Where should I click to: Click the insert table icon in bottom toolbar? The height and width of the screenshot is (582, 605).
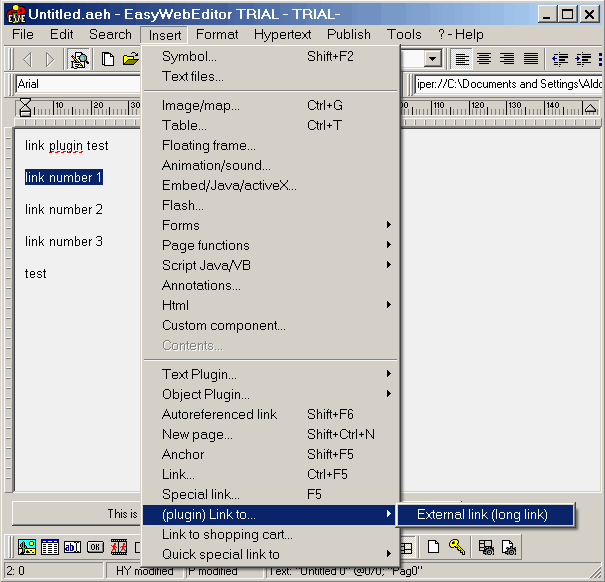point(48,547)
